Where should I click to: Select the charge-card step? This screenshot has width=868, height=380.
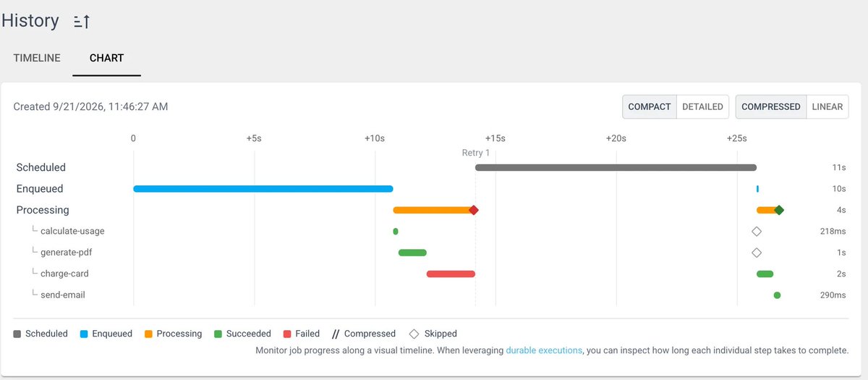coord(64,274)
